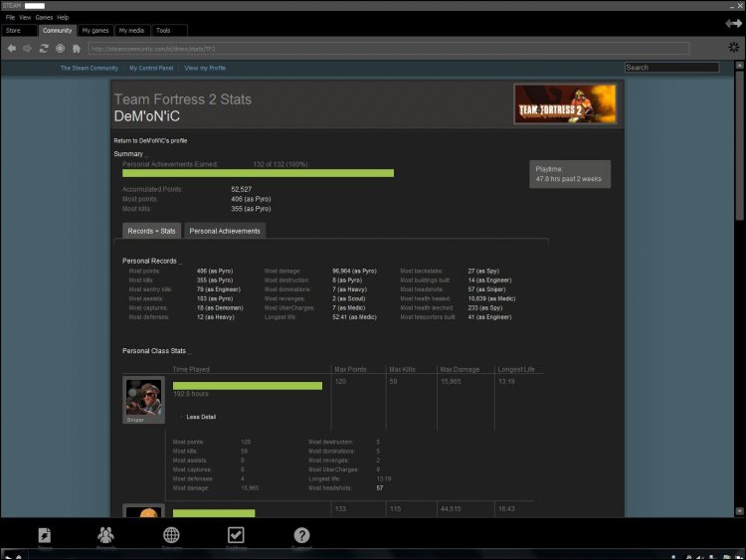Toggle the double-arrow compact view icon
Screen dimensions: 746x560
coord(733,23)
